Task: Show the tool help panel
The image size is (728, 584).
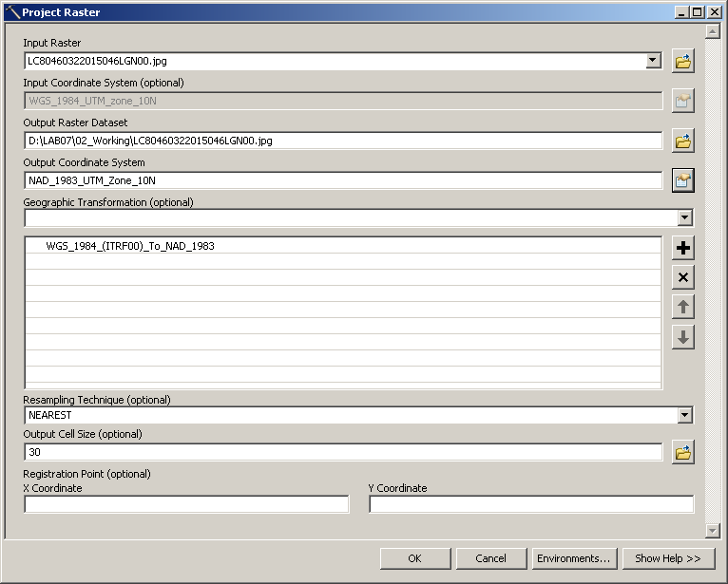Action: click(667, 558)
